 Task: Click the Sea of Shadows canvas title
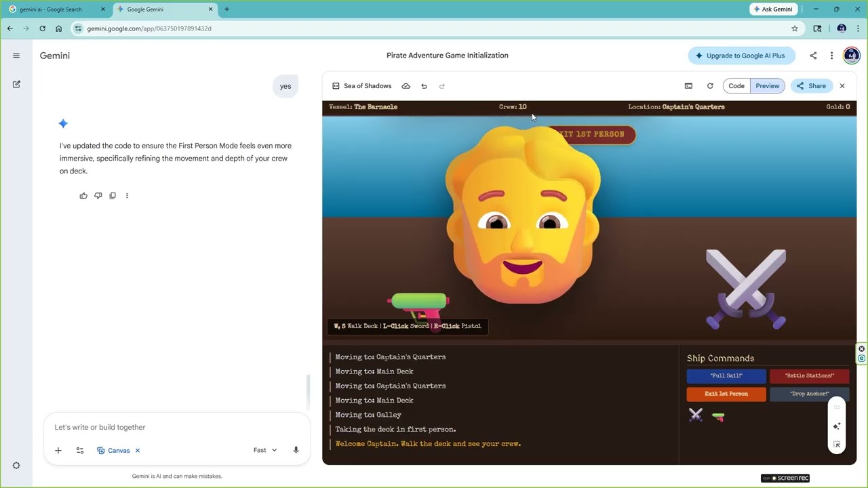[x=368, y=86]
